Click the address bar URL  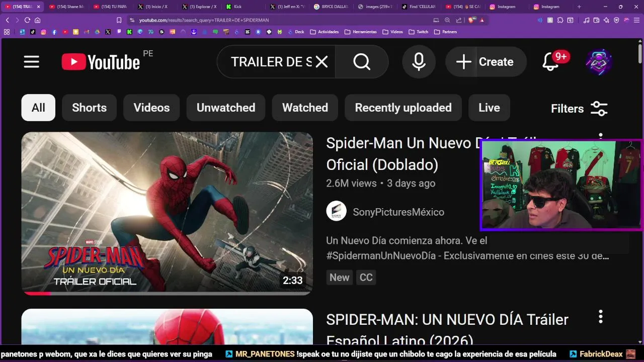204,20
